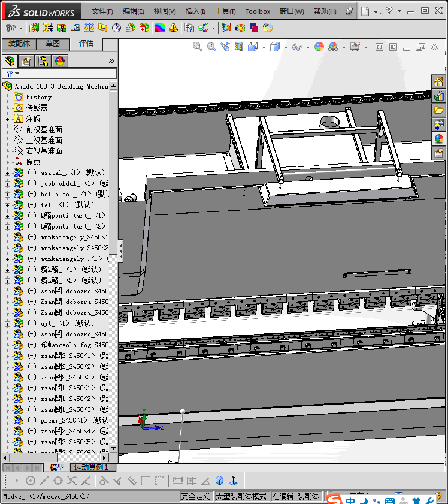448x504 pixels.
Task: Open the File Explorer folder in task pane
Action: [439, 110]
